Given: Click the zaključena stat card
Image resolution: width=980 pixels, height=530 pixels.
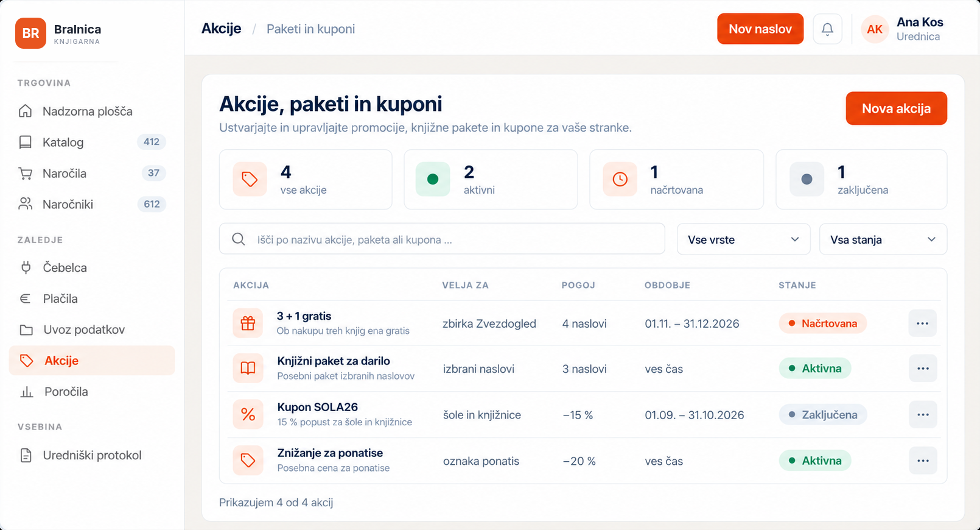Looking at the screenshot, I should point(861,180).
